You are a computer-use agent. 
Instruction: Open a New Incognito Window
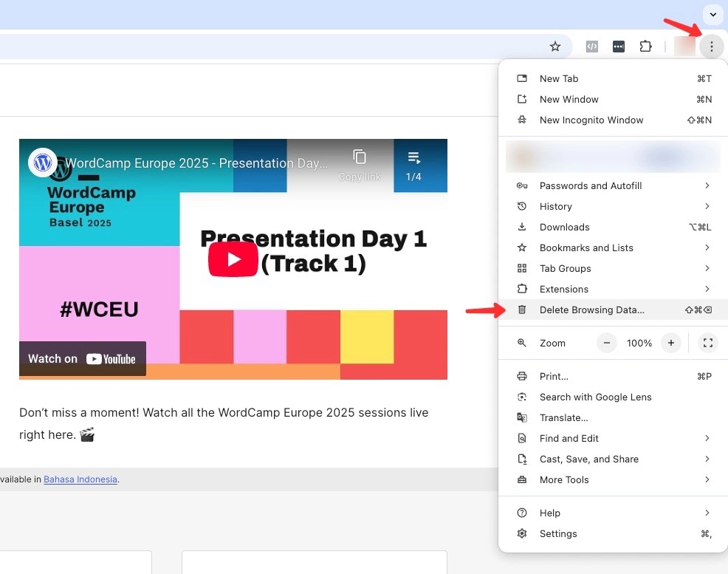click(x=614, y=120)
